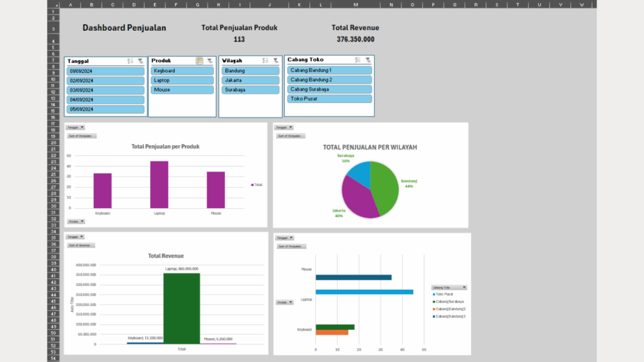Toggle Toko Pusat in the Cabang Toko slicer
Viewport: 644px width, 362px height.
330,99
